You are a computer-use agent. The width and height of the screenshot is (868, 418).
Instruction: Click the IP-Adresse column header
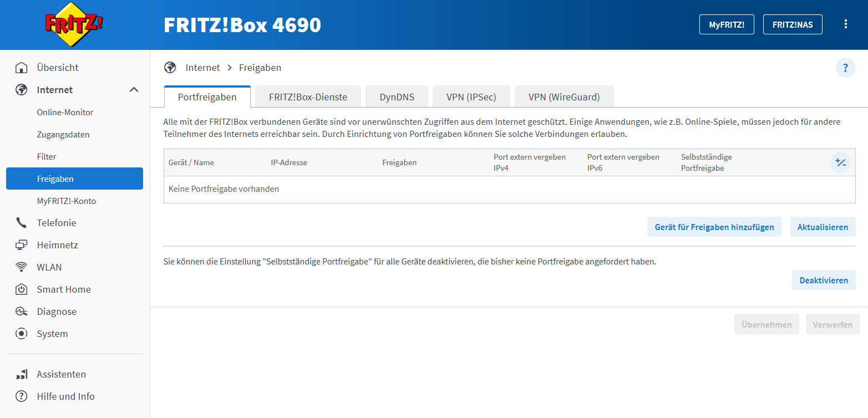point(289,162)
